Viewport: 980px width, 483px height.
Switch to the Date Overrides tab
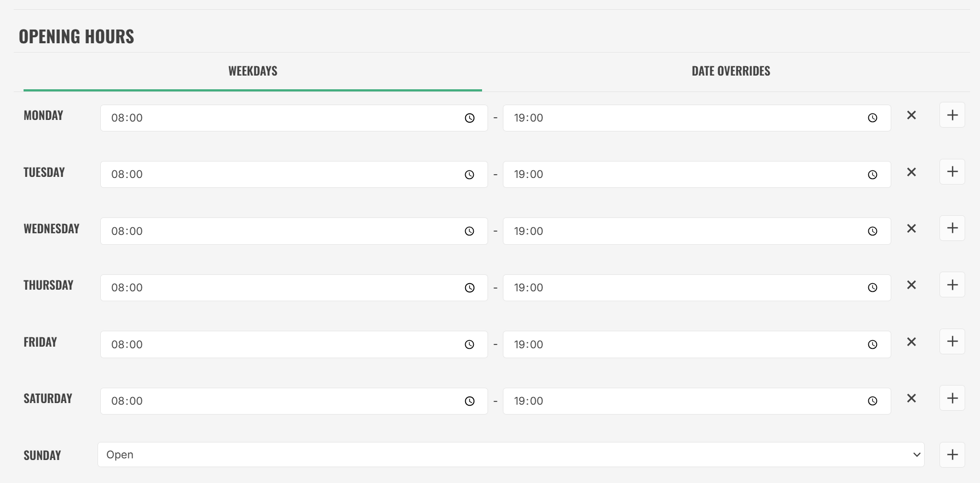coord(731,71)
